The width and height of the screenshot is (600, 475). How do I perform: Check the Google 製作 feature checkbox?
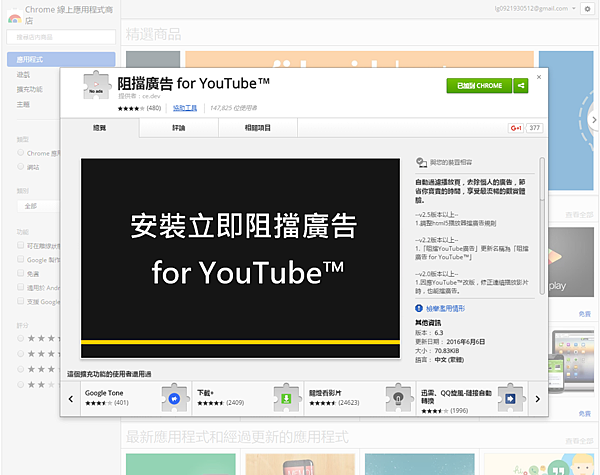(x=21, y=259)
